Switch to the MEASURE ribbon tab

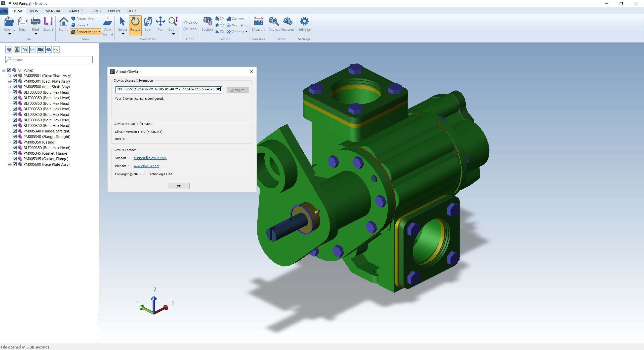click(53, 11)
